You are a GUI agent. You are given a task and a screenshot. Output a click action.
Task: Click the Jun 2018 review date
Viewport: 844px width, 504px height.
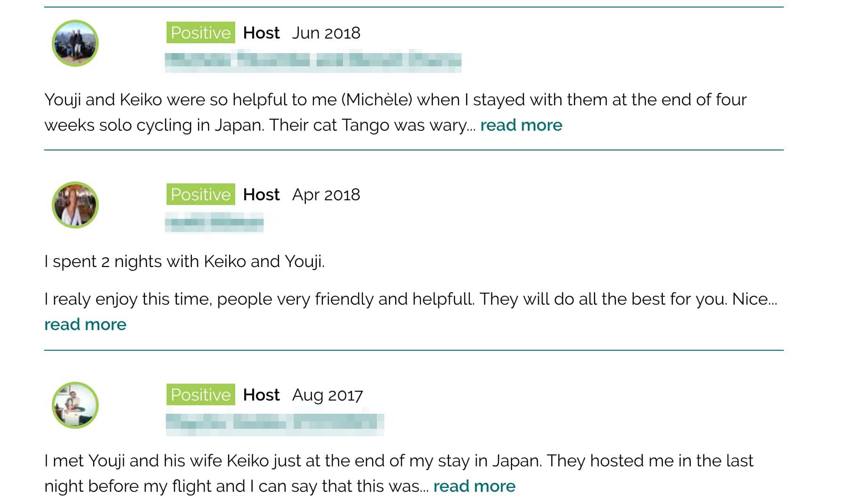pos(326,33)
